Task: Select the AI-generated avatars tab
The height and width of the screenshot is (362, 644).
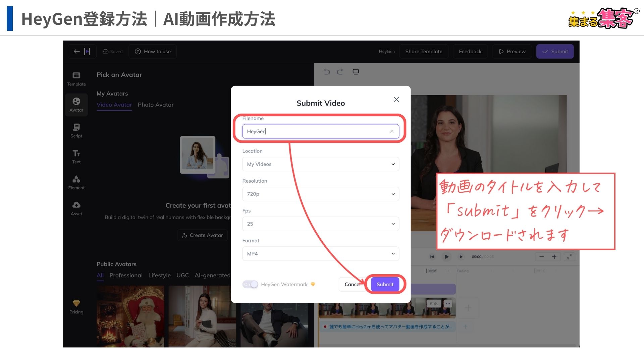Action: point(212,275)
